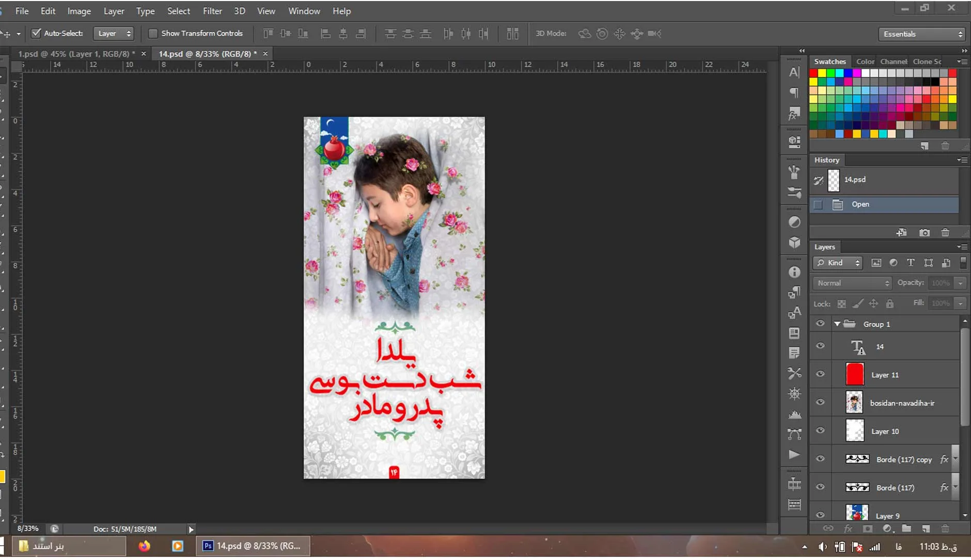Pick the red swatch in Swatches
971x560 pixels.
point(813,73)
